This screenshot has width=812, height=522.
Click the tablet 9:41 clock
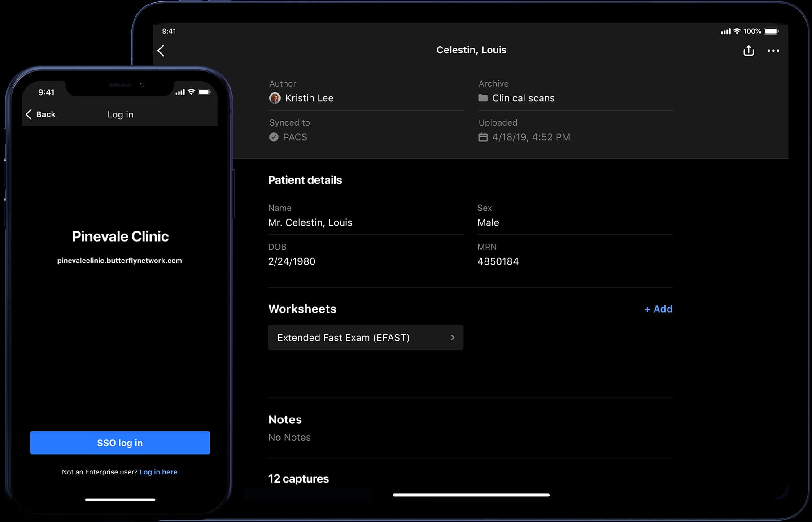169,31
